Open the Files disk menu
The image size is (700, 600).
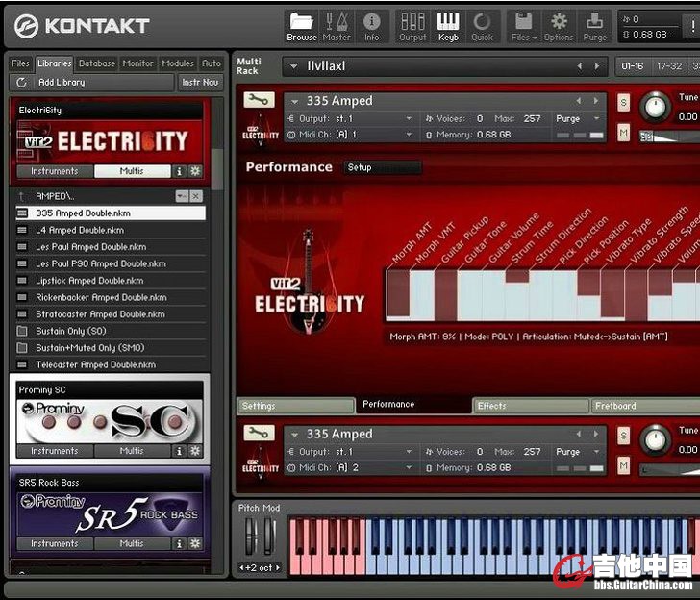pos(524,27)
